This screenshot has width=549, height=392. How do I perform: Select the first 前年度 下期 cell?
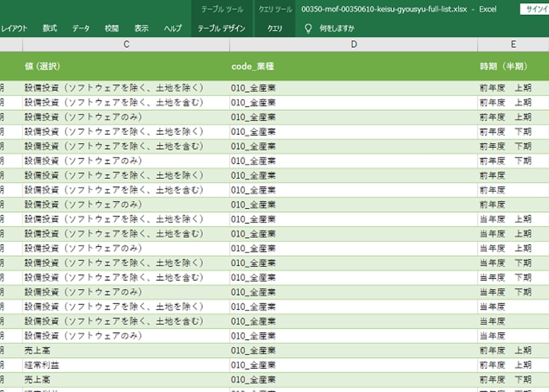513,132
